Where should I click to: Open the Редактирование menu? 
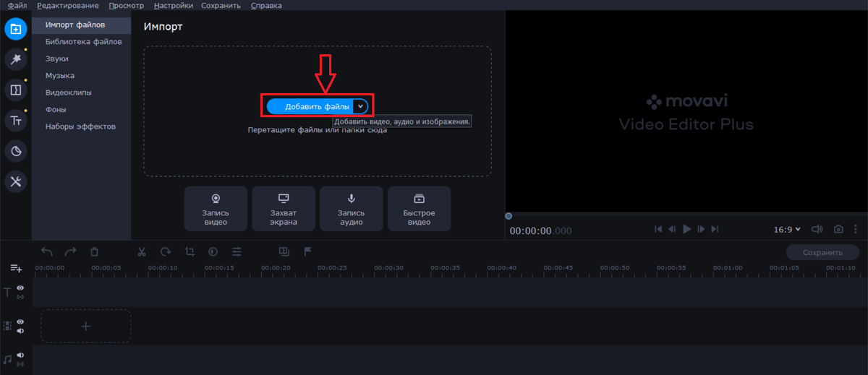69,6
